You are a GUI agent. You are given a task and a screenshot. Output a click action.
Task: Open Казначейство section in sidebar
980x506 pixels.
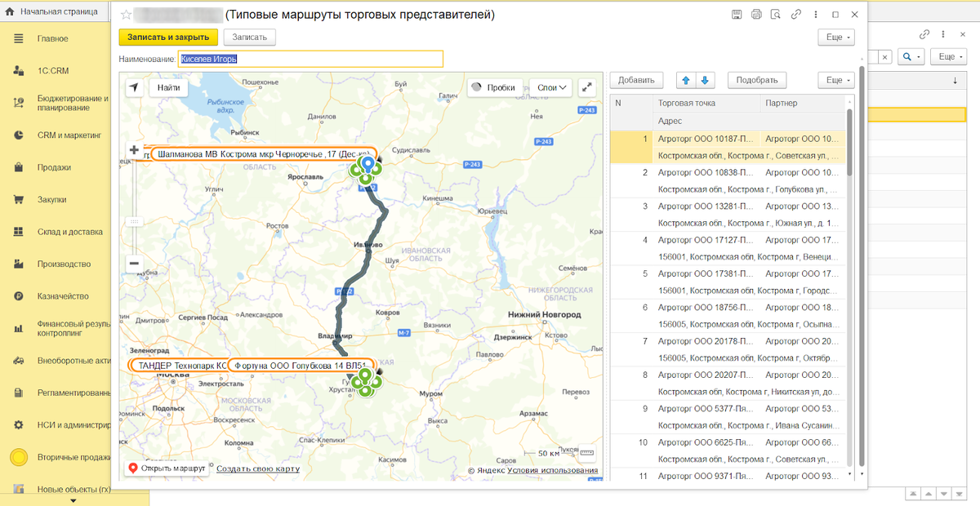coord(62,296)
